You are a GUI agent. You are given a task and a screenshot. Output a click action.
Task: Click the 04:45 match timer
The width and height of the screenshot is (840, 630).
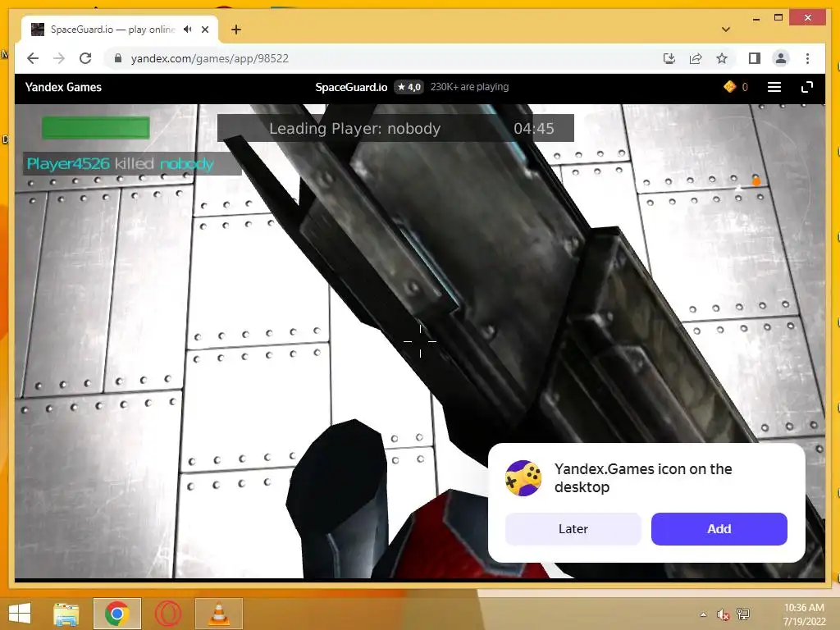(534, 129)
